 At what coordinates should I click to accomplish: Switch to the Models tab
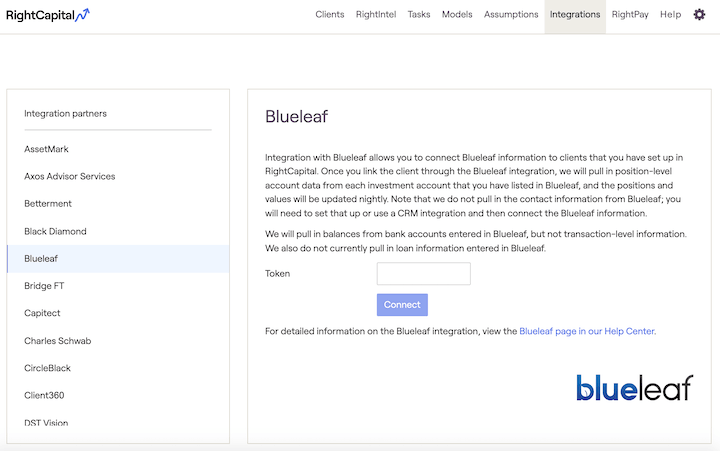(457, 15)
